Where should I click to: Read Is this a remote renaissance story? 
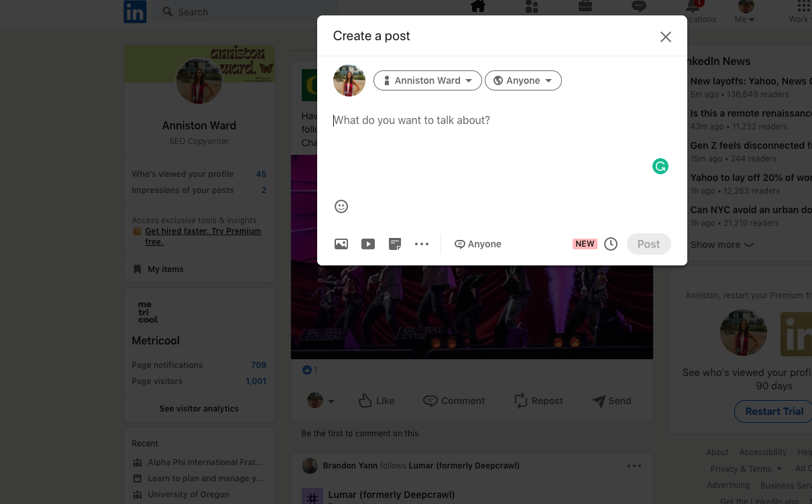coord(751,113)
